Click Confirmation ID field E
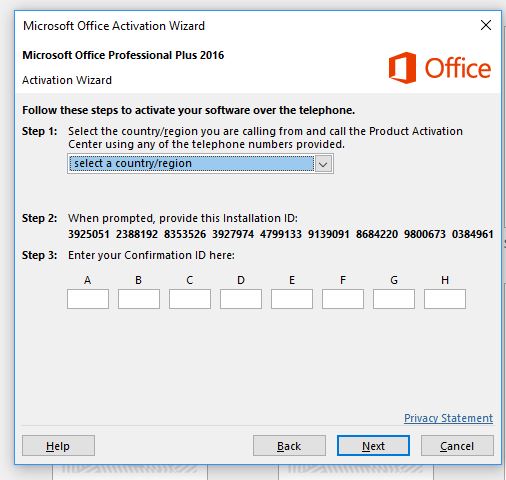This screenshot has height=480, width=506. click(292, 299)
